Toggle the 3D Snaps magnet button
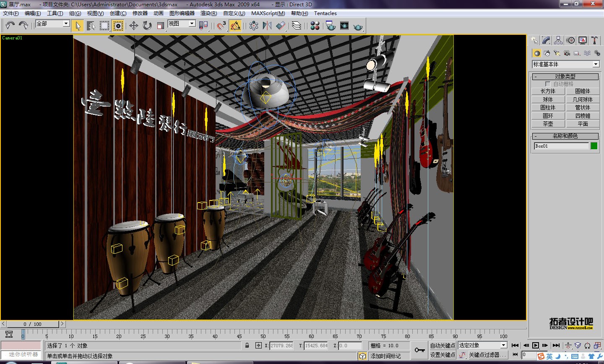 [x=221, y=26]
